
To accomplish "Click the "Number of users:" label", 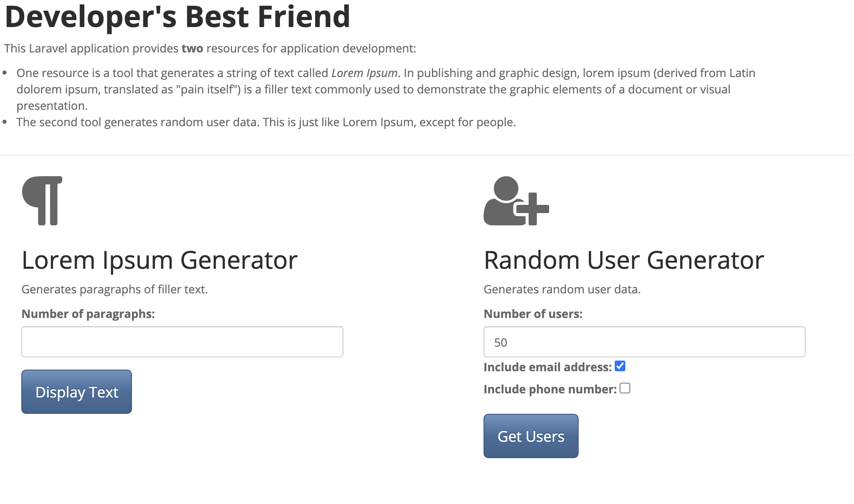I will coord(533,314).
